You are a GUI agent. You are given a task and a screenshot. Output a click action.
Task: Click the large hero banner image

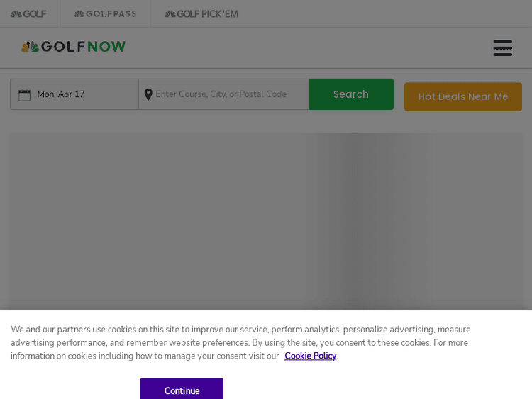tap(266, 220)
